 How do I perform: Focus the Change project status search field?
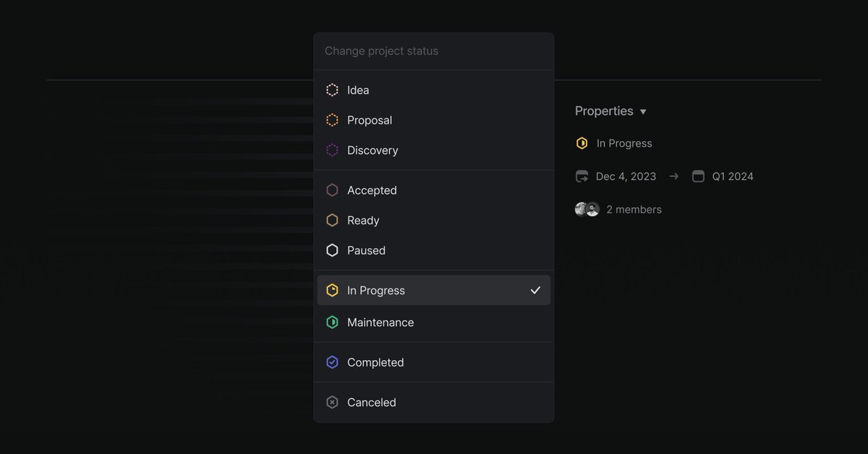[x=434, y=51]
